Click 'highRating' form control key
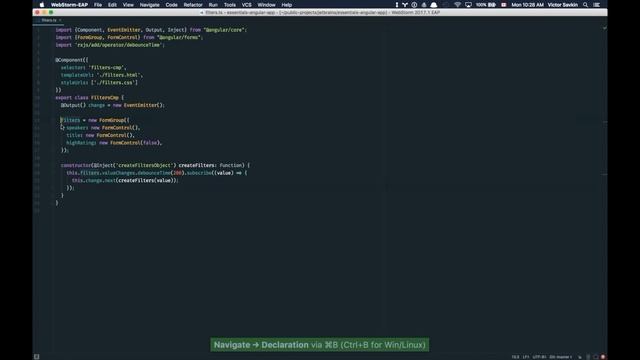The image size is (640, 360). [80, 143]
